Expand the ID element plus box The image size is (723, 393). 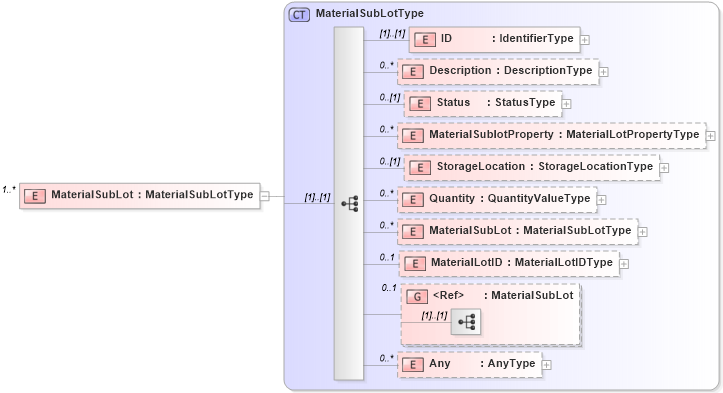[x=585, y=40]
